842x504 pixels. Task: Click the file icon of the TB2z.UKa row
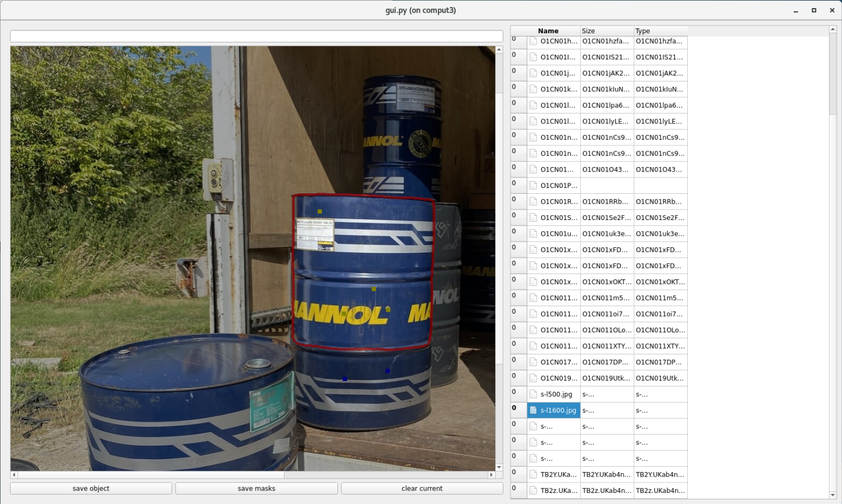click(x=533, y=491)
